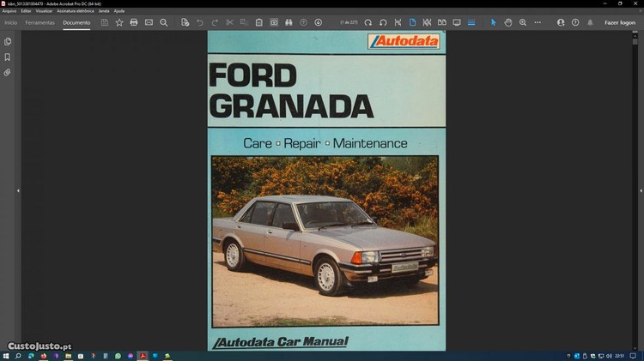The image size is (644, 361).
Task: Go to the next page arrow
Action: (x=318, y=22)
